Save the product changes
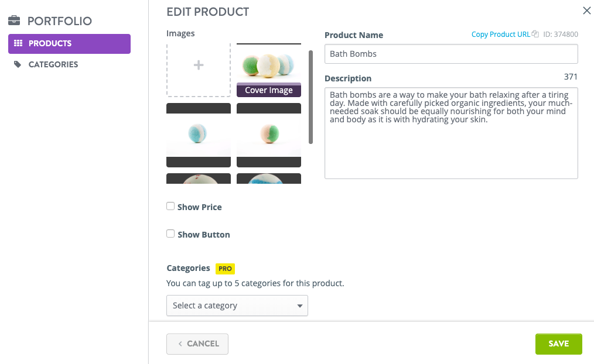 (x=558, y=344)
